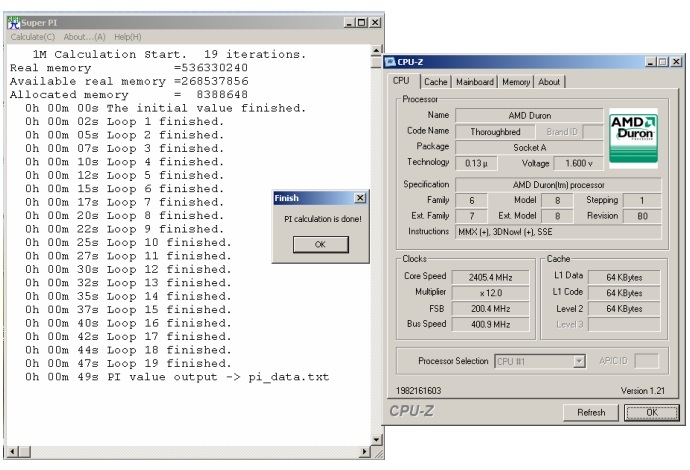Click the 'Version 1.21' text in CPU-Z
The height and width of the screenshot is (470, 690).
pyautogui.click(x=642, y=391)
